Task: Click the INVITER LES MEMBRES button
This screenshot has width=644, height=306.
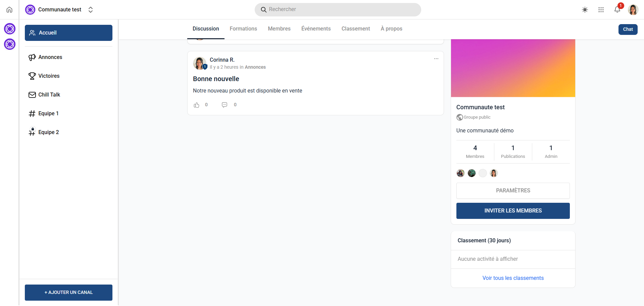Action: tap(513, 211)
